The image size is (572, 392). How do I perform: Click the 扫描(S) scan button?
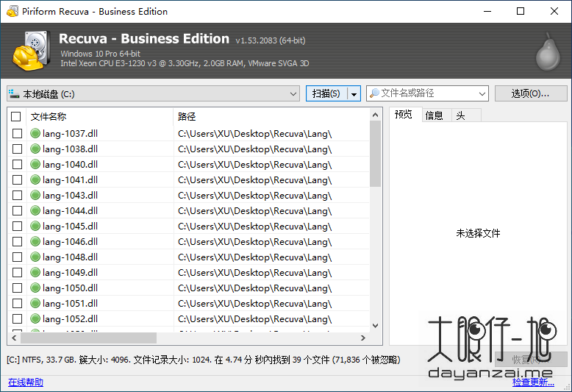coord(326,94)
